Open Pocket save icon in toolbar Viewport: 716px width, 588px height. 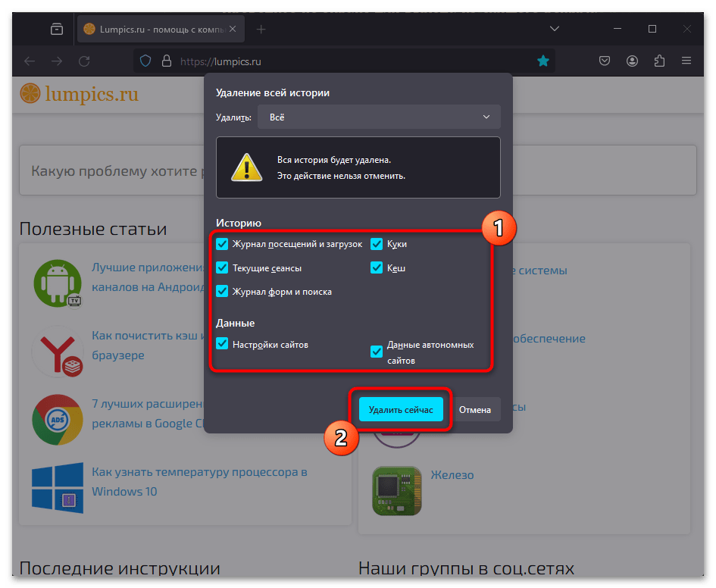[x=605, y=61]
